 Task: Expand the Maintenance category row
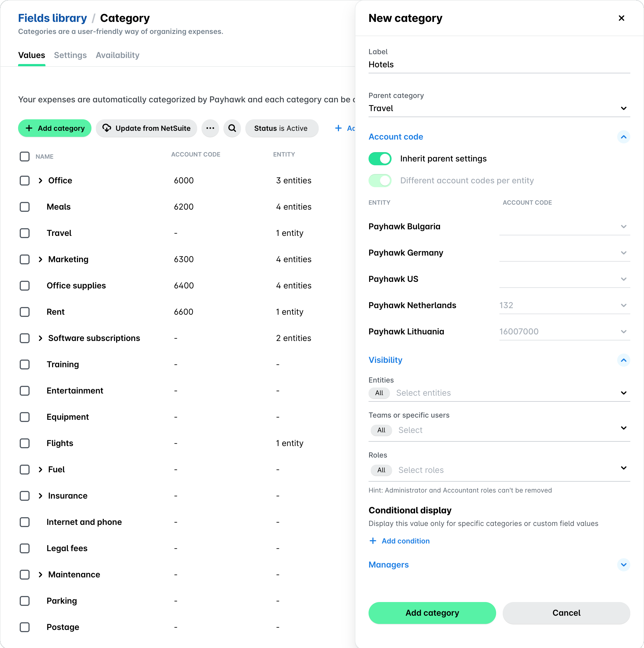click(x=40, y=574)
